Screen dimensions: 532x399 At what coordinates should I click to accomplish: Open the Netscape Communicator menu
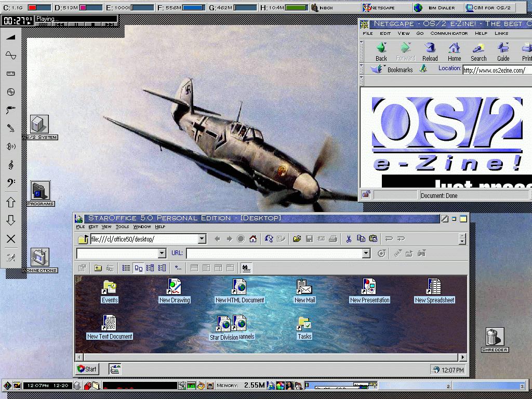click(x=449, y=33)
